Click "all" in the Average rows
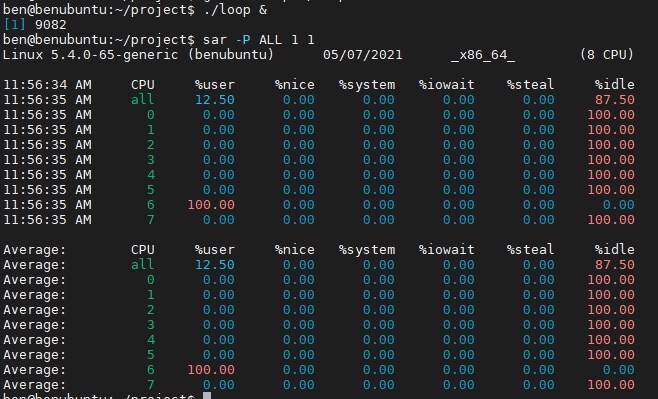Image resolution: width=658 pixels, height=399 pixels. tap(143, 265)
